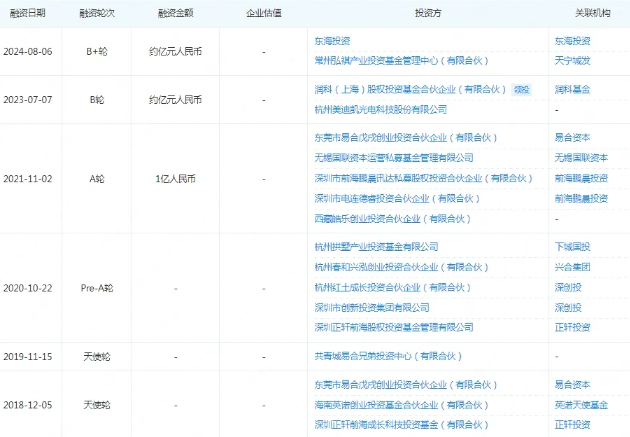The height and width of the screenshot is (437, 630).
Task: Open the 深圳市电连德睿投资合伙企业 link
Action: (x=397, y=198)
